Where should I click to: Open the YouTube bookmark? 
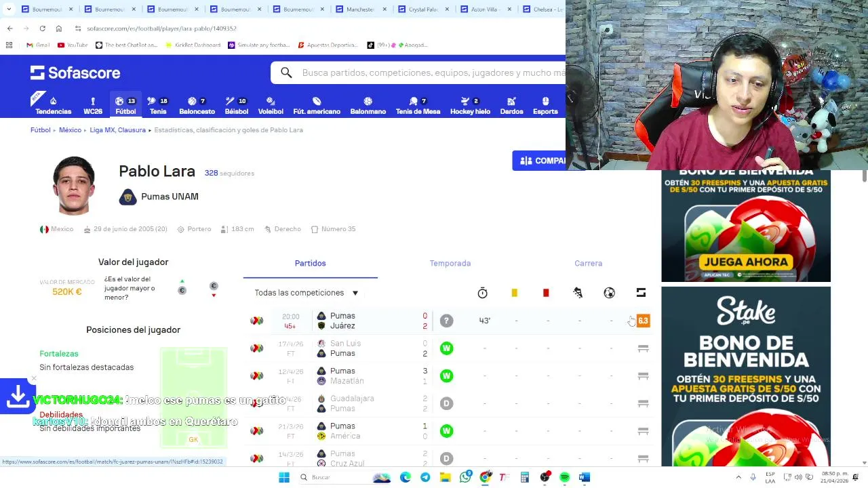coord(73,45)
